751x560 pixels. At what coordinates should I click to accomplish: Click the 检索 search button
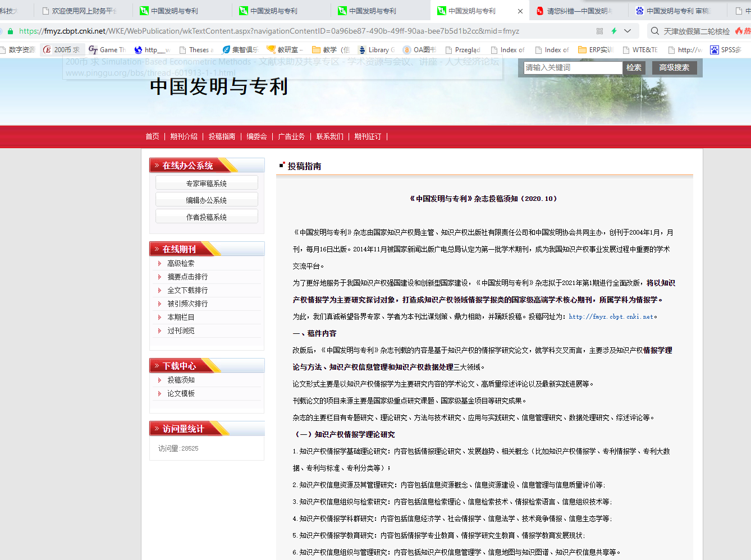pos(634,68)
